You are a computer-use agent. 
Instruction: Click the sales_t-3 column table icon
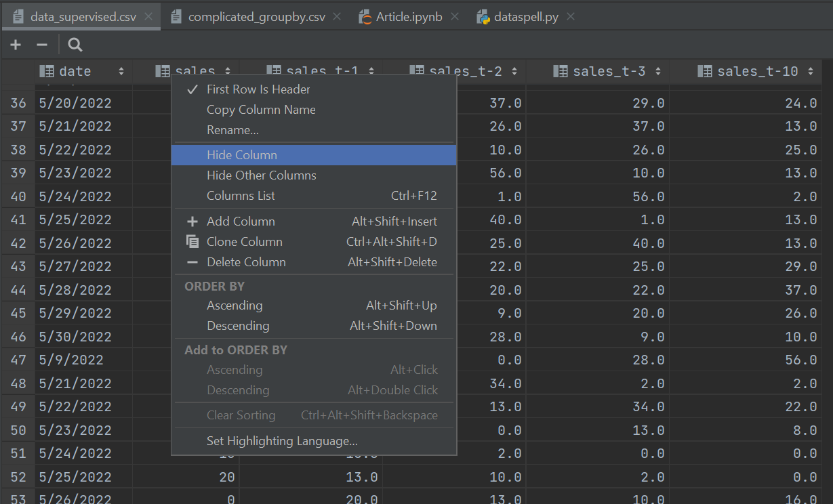tap(561, 71)
